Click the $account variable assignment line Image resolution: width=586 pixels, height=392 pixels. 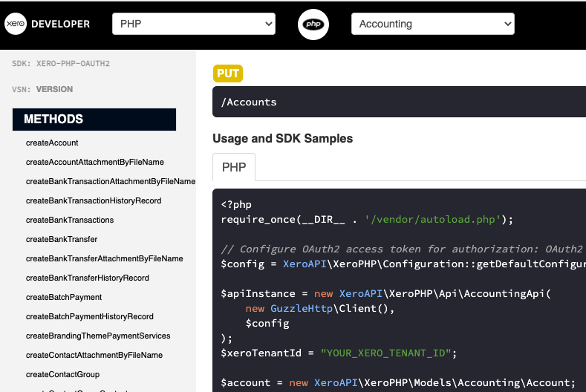(x=398, y=382)
